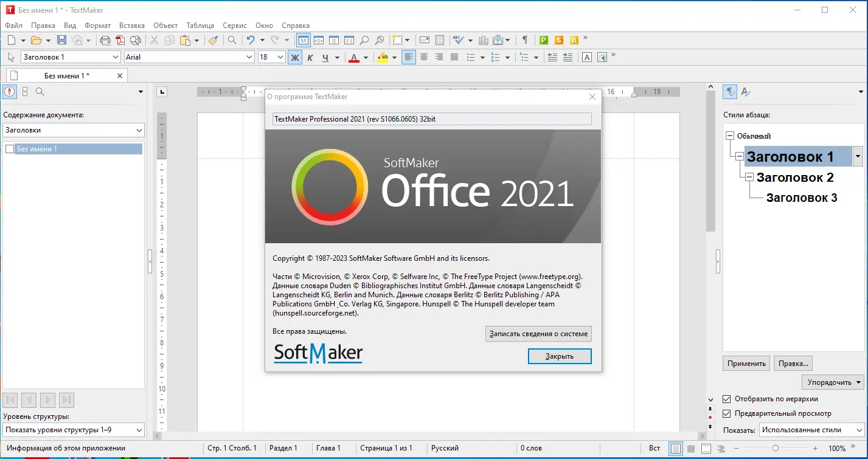Align text to center
Screen dimensions: 868x459
pyautogui.click(x=424, y=57)
